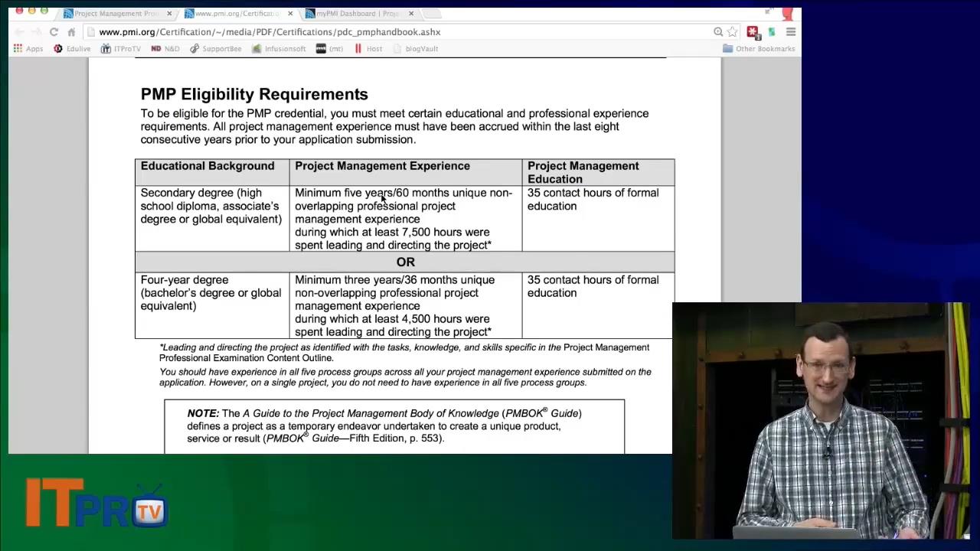The width and height of the screenshot is (980, 551).
Task: Click the Secondary degree table cell
Action: [212, 219]
